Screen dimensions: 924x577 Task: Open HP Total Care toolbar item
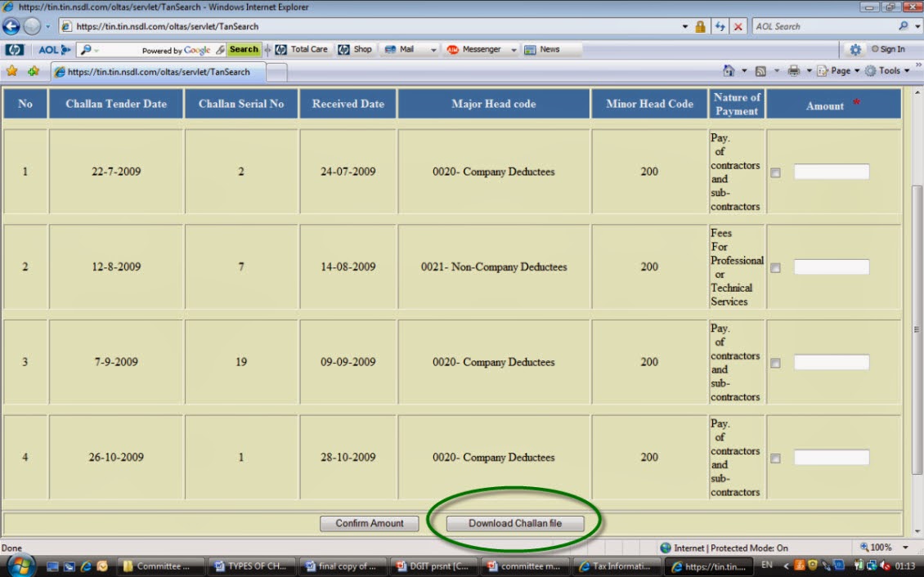301,50
